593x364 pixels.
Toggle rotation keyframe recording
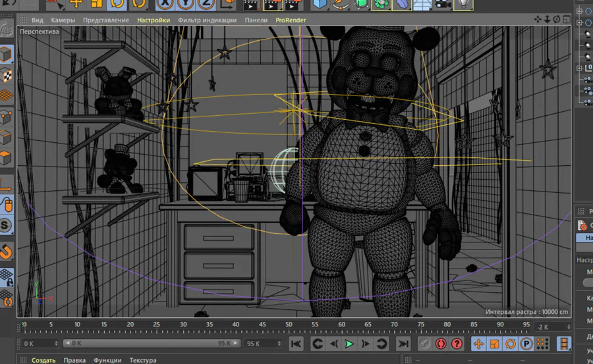(510, 344)
